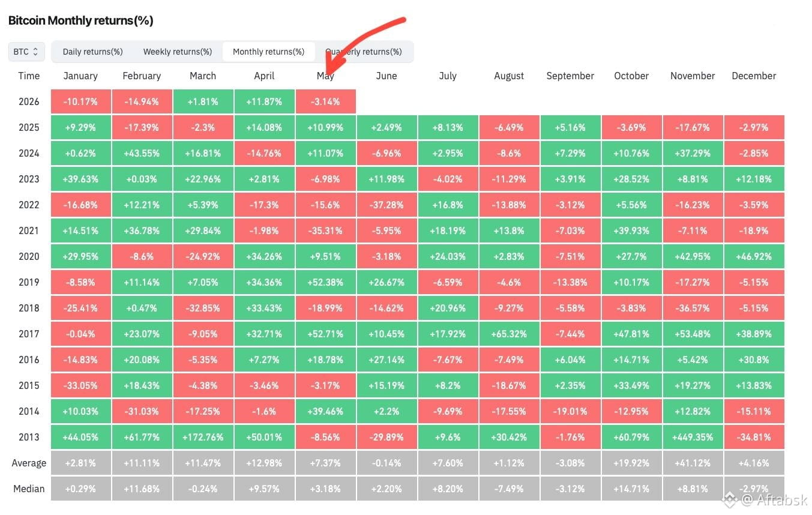Click the 2021 May cell -35.31%
This screenshot has height=515, width=812.
coord(325,230)
